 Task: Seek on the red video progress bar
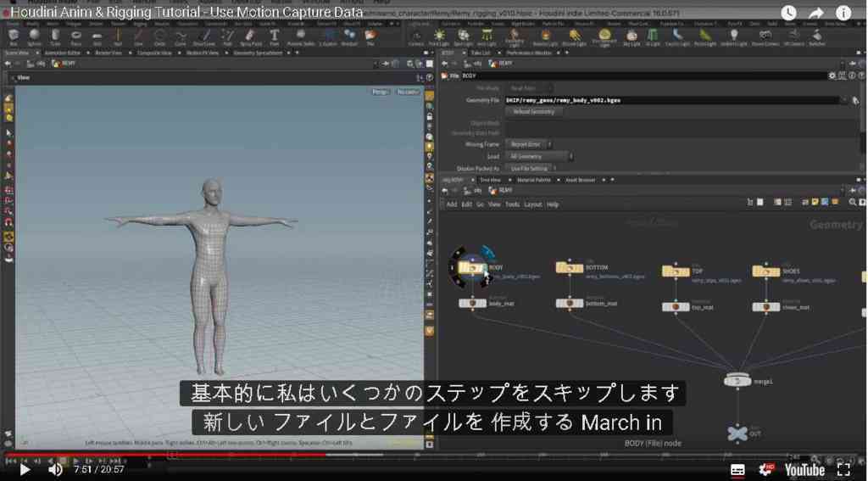[166, 455]
